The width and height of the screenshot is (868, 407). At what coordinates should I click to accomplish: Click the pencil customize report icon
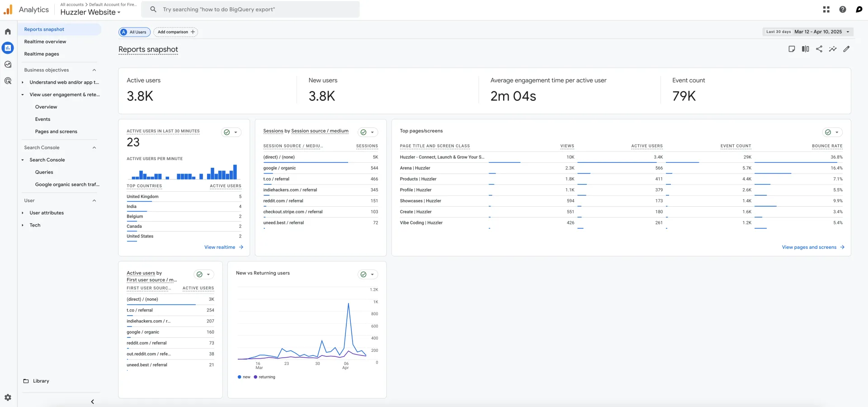pyautogui.click(x=846, y=49)
